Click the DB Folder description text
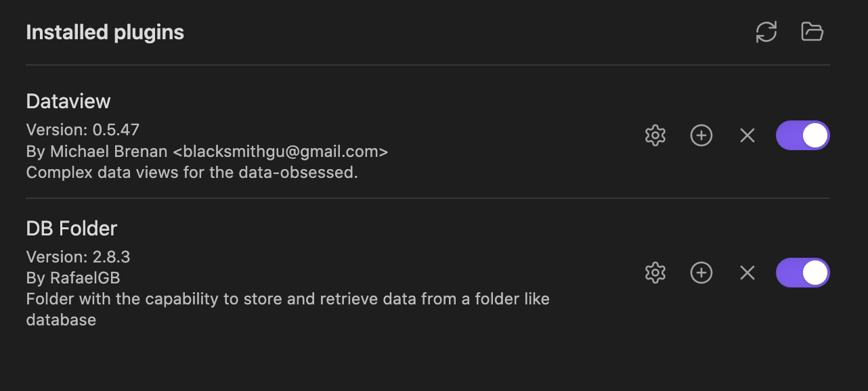 [287, 298]
